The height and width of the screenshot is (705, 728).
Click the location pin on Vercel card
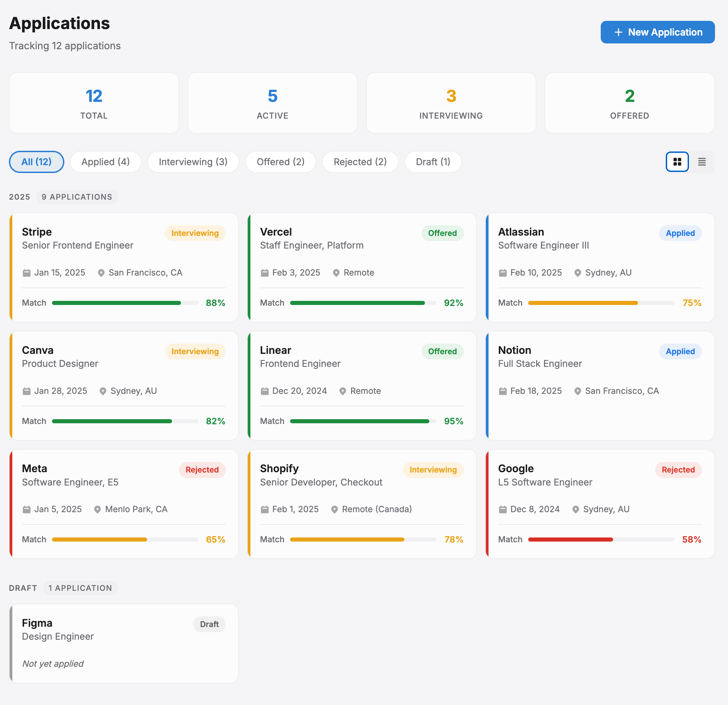click(x=337, y=272)
